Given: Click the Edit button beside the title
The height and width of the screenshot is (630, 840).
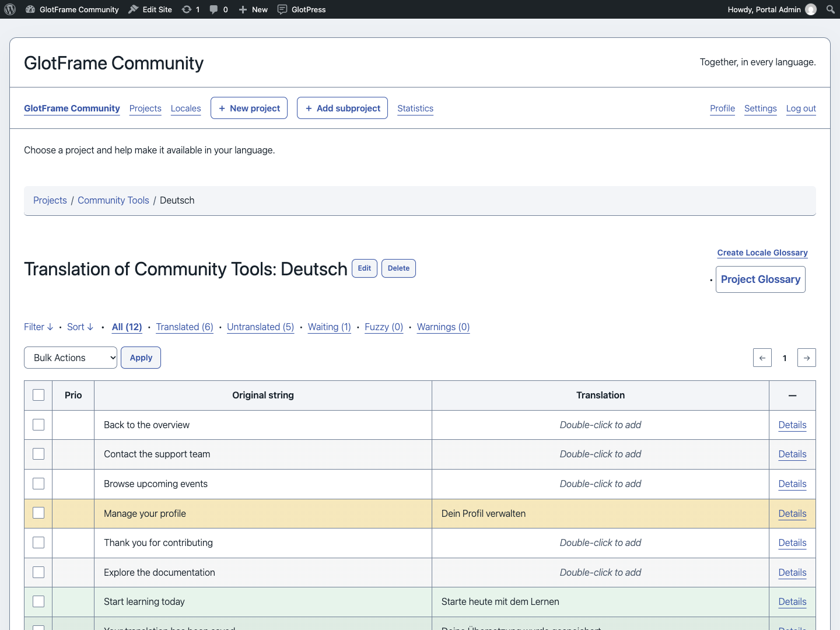Looking at the screenshot, I should (x=365, y=268).
